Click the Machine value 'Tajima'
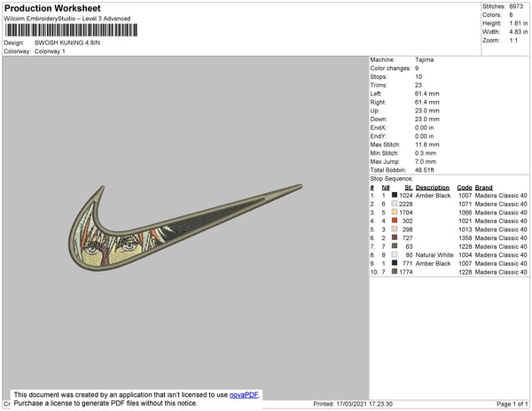 click(425, 59)
